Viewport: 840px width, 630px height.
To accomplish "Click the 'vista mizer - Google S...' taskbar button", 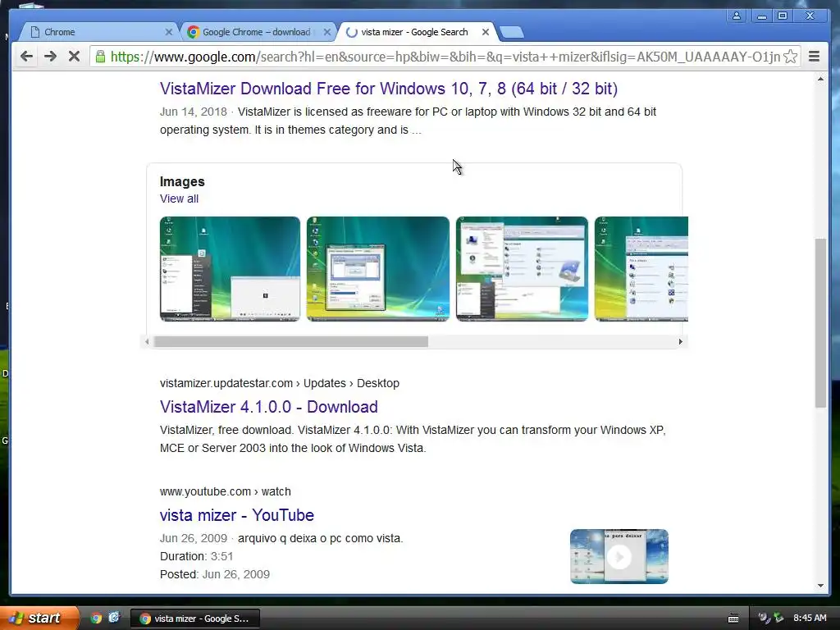I will 195,619.
